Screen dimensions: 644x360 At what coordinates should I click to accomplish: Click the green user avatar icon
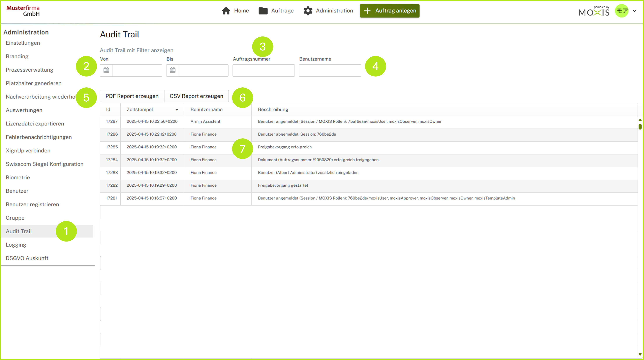622,11
